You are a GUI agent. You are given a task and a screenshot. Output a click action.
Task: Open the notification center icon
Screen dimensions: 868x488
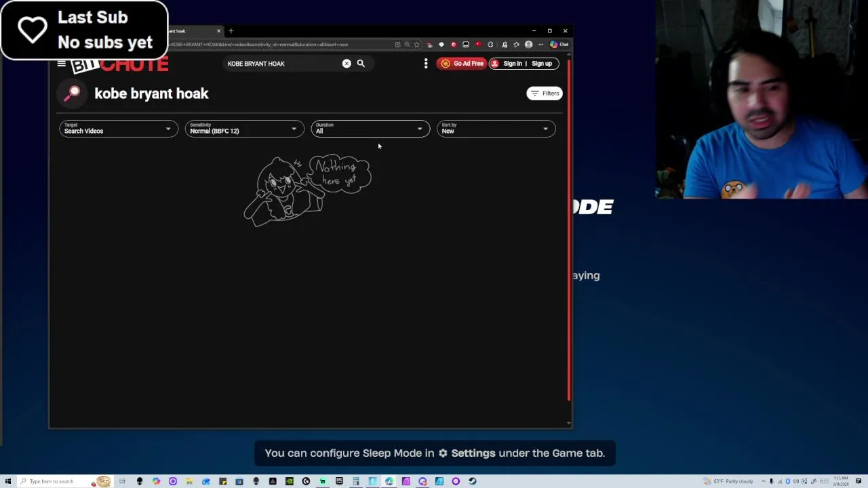(859, 481)
